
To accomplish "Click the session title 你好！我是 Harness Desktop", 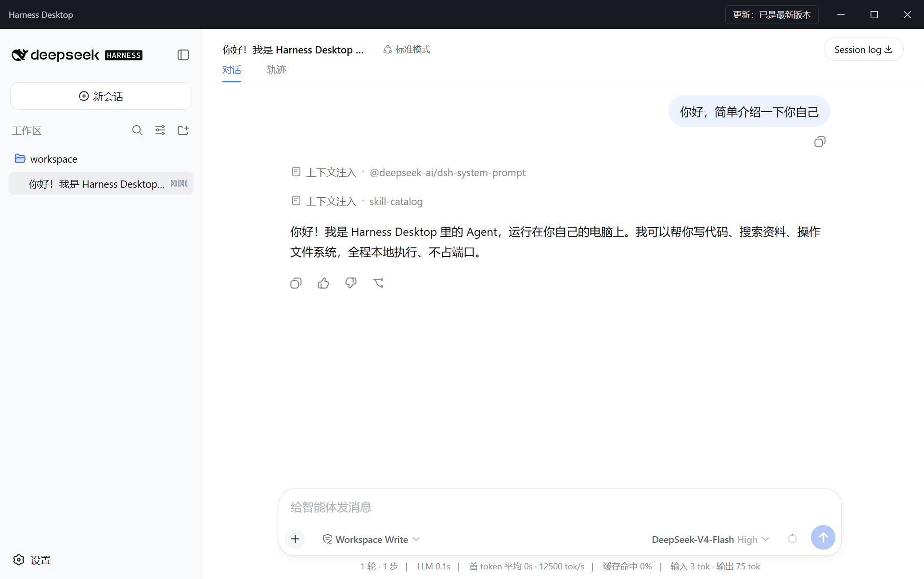I will coord(293,50).
